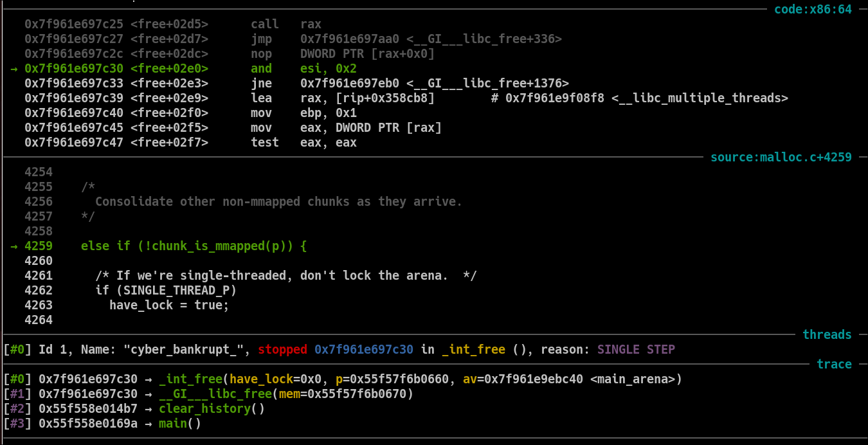Select the 'and esi, 0x2' instruction
Image resolution: width=868 pixels, height=445 pixels.
303,69
